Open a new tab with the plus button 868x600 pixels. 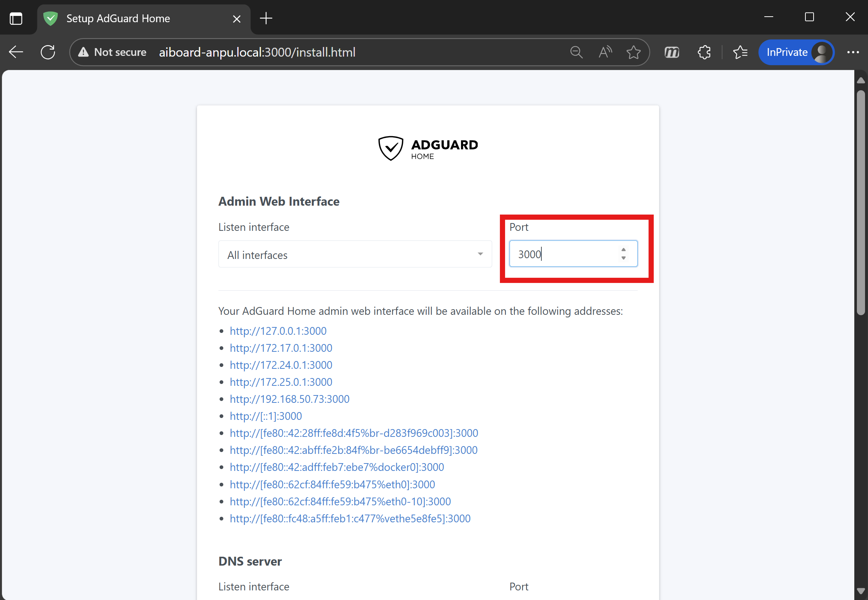(x=266, y=18)
